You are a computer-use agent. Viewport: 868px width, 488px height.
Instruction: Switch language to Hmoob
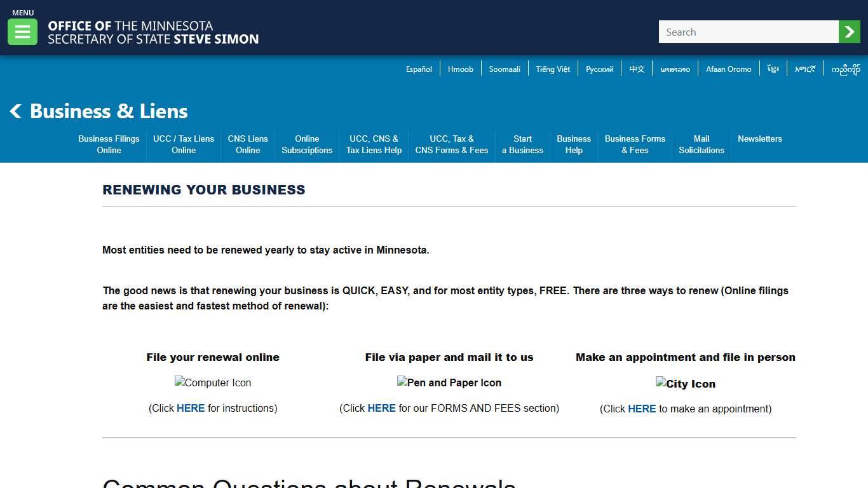click(x=460, y=69)
